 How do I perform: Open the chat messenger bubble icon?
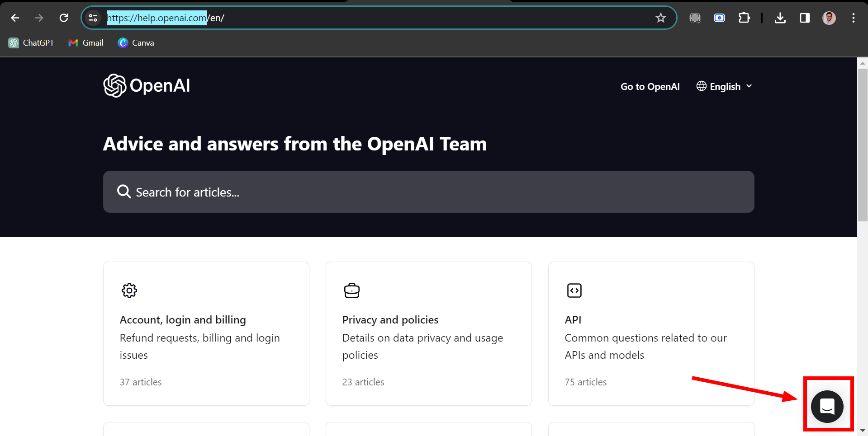[827, 407]
